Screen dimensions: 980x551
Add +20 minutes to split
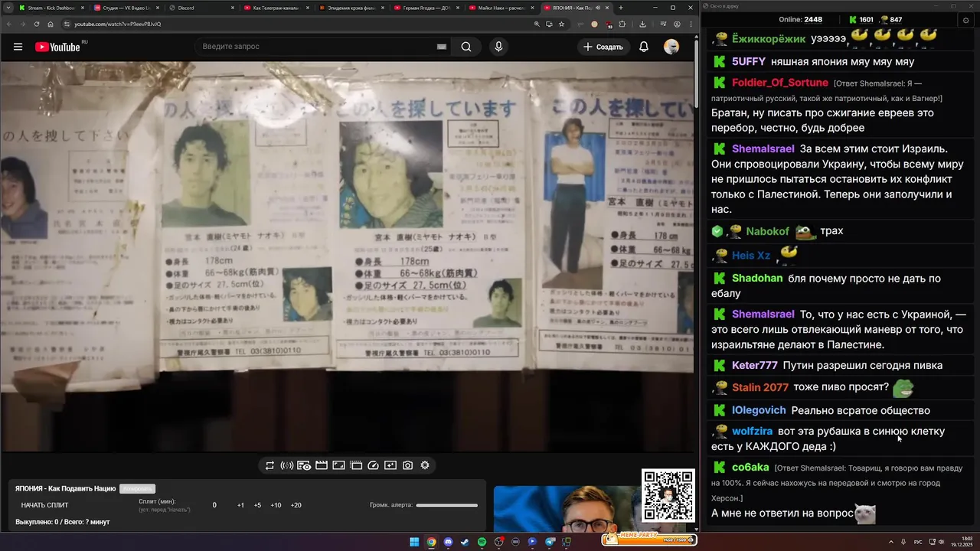296,505
